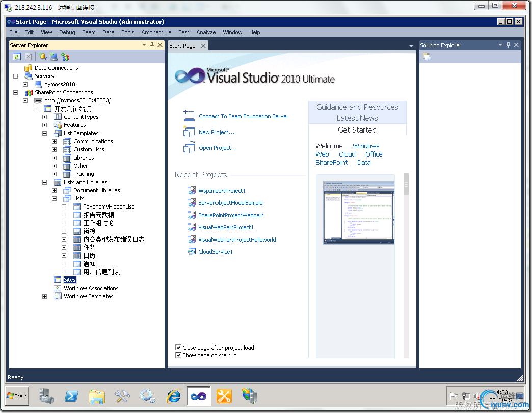Screen dimensions: 532x413
Task: Click the Refresh icon in Server Explorer
Action: 17,57
